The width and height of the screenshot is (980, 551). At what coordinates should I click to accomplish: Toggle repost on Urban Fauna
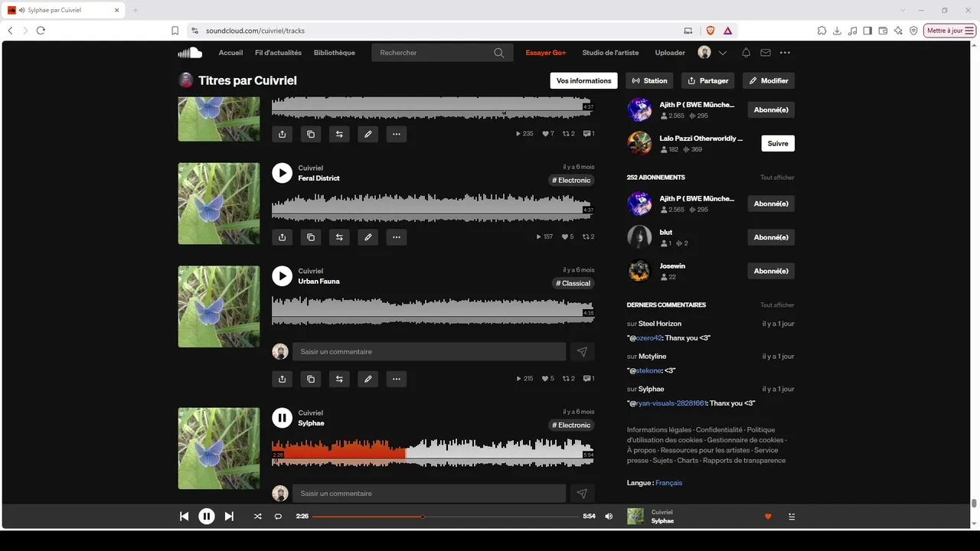[x=339, y=379]
